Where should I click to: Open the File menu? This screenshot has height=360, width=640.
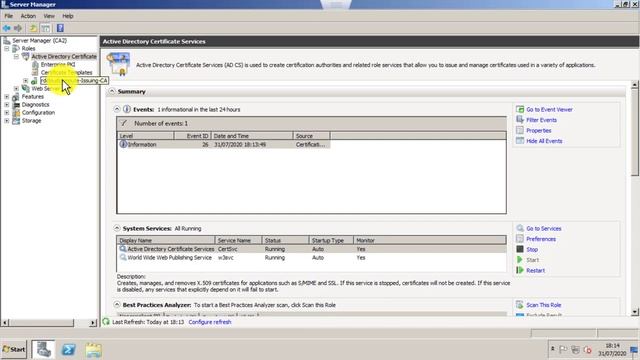tap(9, 16)
